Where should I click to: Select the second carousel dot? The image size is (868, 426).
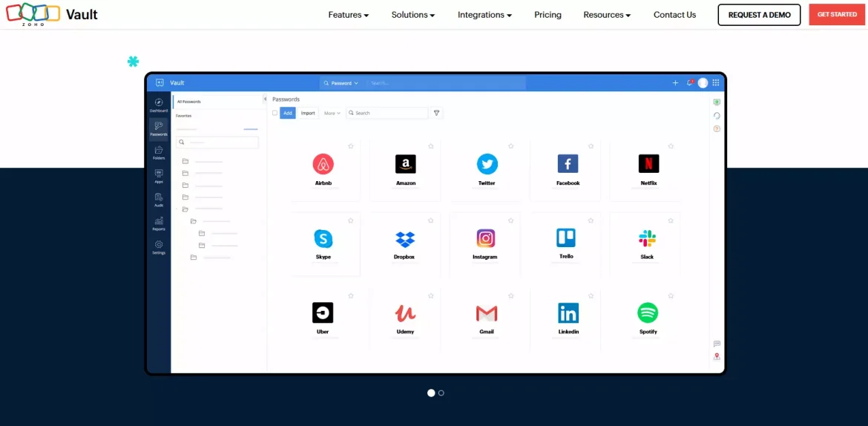(x=441, y=393)
